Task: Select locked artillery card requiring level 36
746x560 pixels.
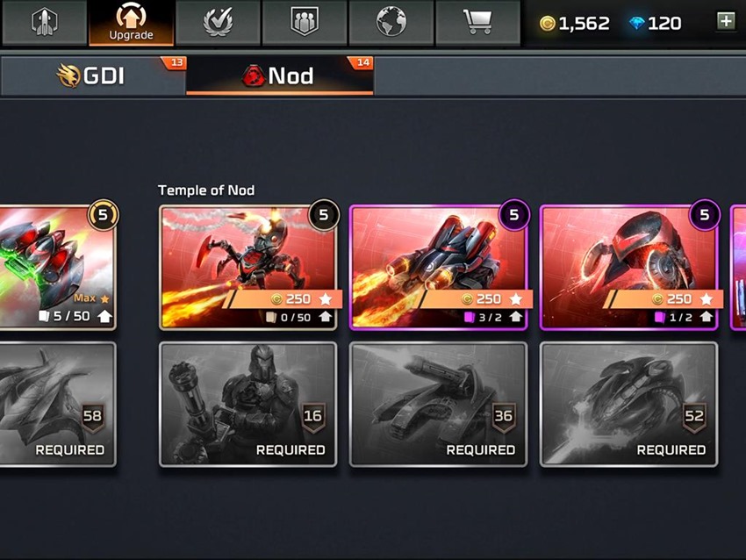Action: coord(438,404)
